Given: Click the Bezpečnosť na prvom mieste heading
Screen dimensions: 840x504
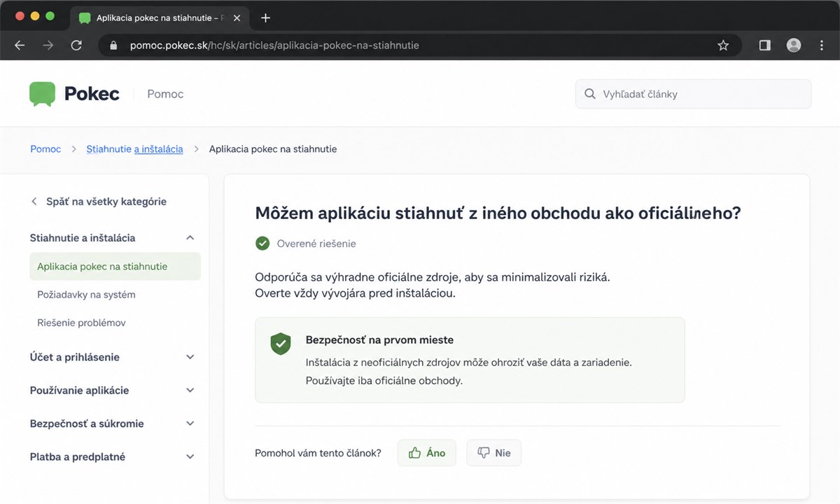Looking at the screenshot, I should click(x=379, y=340).
